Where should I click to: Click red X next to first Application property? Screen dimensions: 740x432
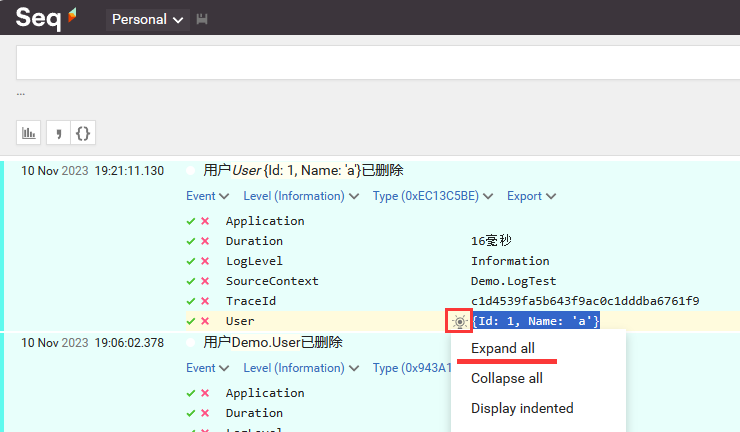point(205,221)
